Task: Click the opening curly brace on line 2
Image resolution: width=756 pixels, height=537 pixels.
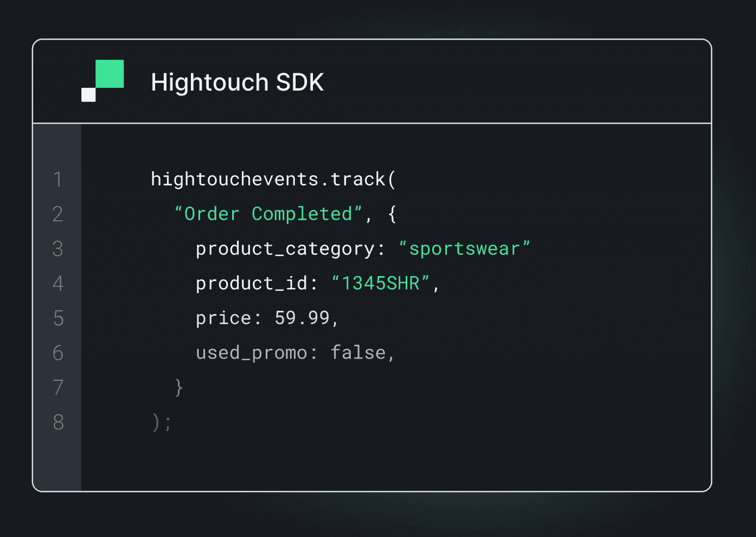Action: (392, 213)
